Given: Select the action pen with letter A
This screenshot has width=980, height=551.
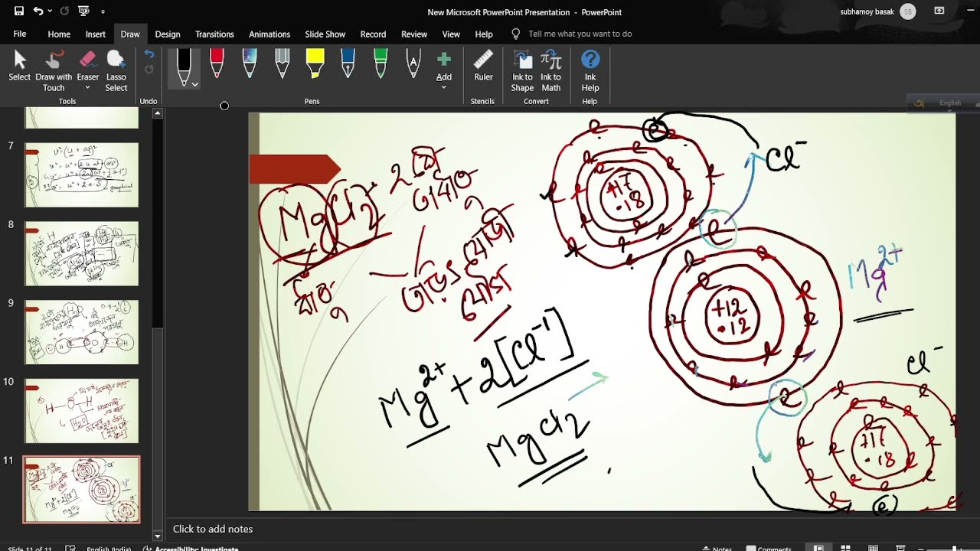Looking at the screenshot, I should [413, 64].
